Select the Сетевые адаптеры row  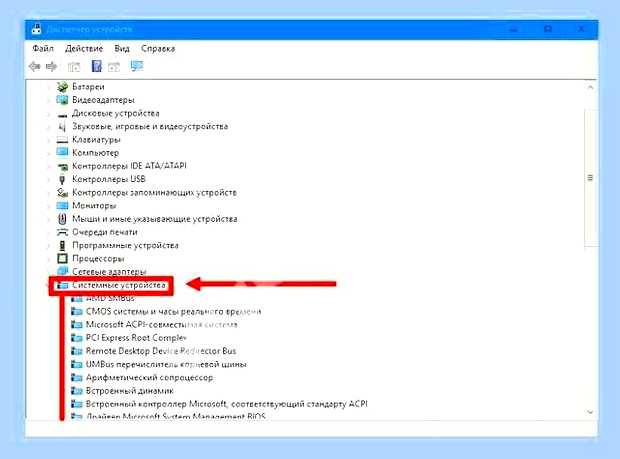(109, 272)
